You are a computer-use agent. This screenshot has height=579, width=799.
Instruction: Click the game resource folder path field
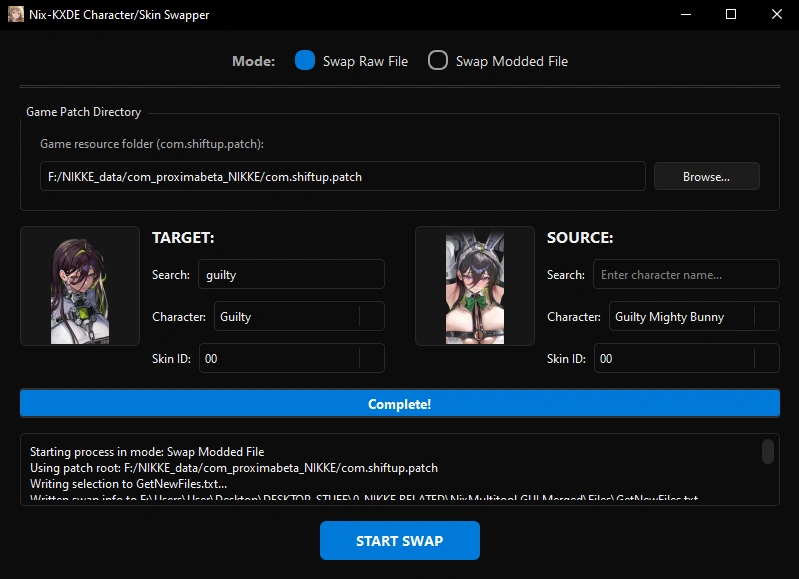click(342, 176)
